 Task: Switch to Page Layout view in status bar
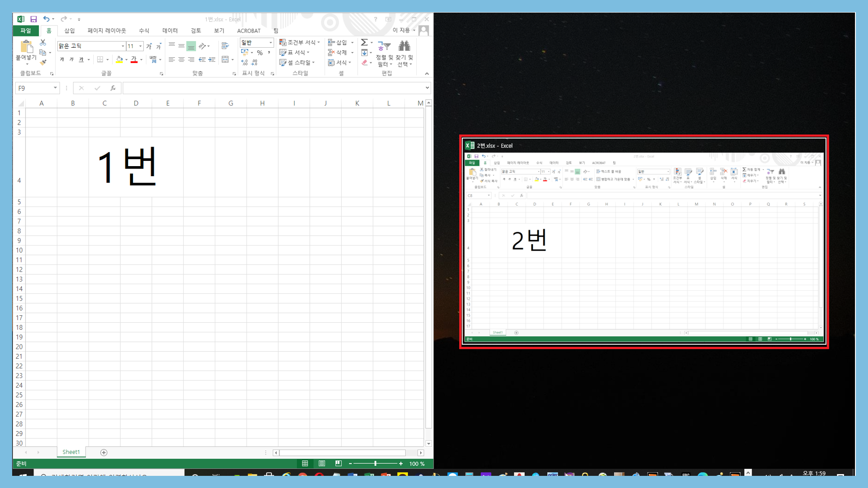(x=322, y=463)
